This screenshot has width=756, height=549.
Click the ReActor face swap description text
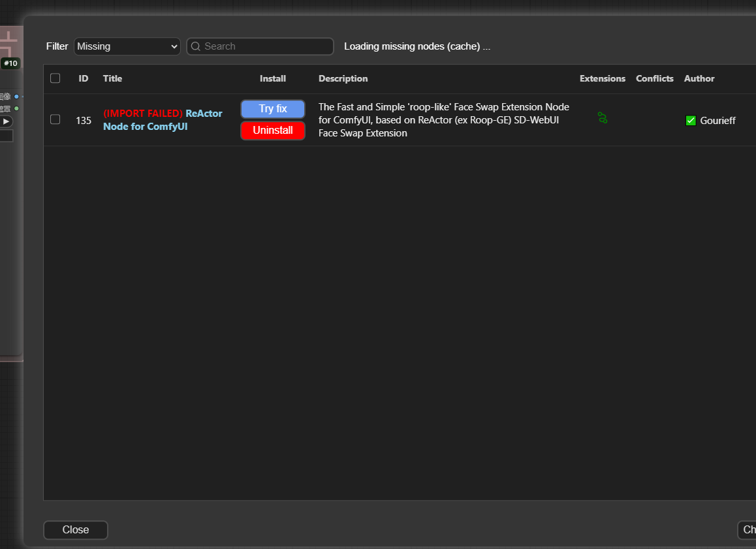coord(443,120)
